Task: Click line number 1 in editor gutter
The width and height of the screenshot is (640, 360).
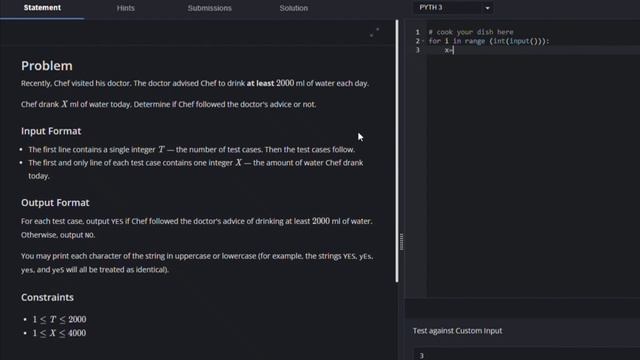Action: (418, 32)
